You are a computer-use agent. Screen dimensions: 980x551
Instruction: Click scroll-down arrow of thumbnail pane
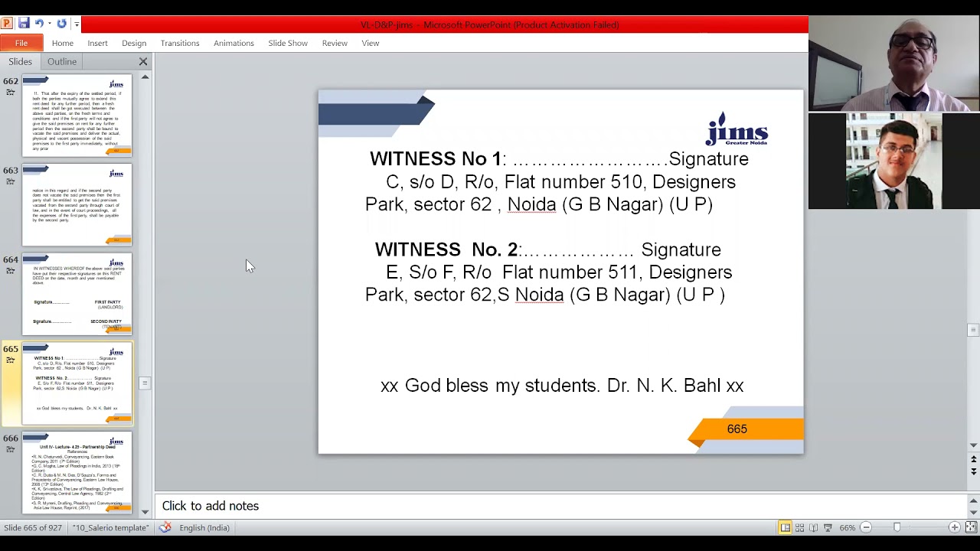coord(145,510)
